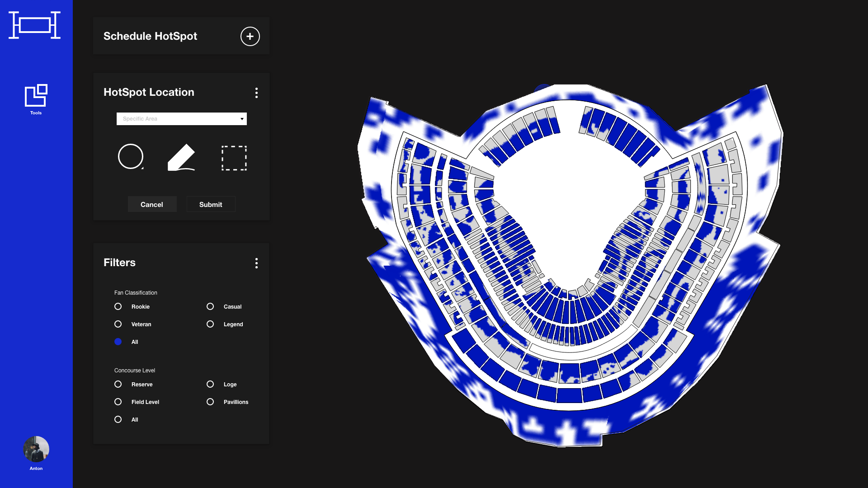Select the freehand pen drawing tool
The height and width of the screenshot is (488, 868).
coord(181,157)
